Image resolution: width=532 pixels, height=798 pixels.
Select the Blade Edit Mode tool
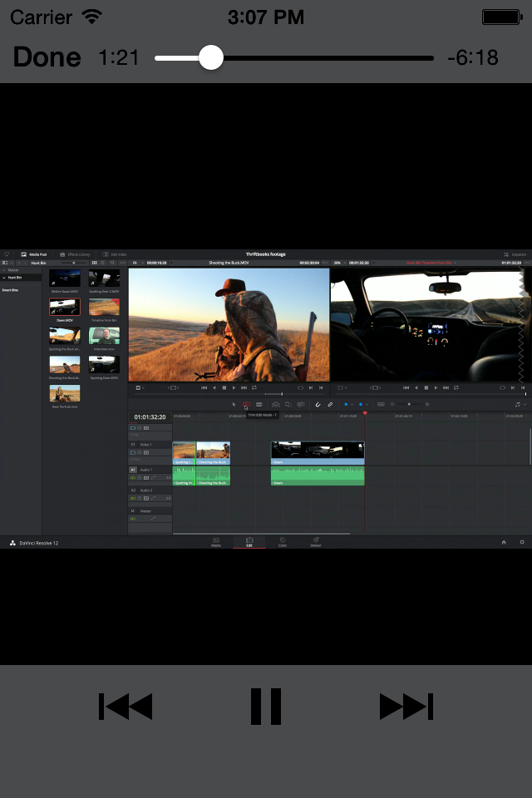[x=259, y=404]
